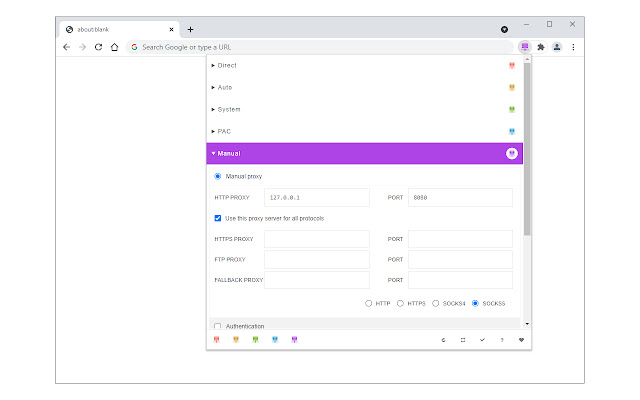Select green System mode in bottom bar
640x400 pixels.
coord(256,340)
